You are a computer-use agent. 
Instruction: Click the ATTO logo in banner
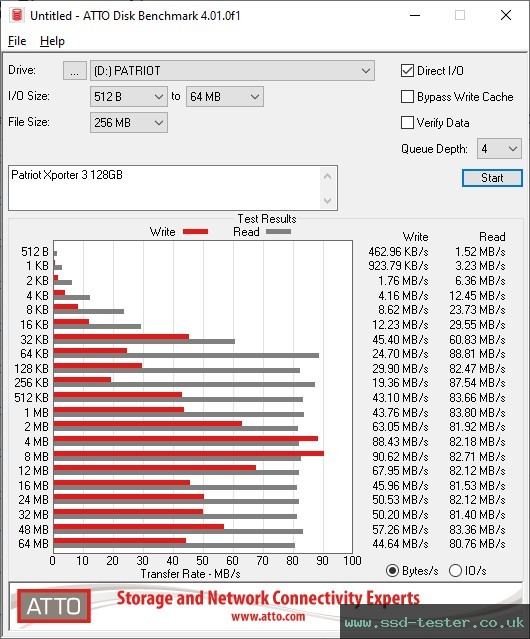tap(54, 606)
